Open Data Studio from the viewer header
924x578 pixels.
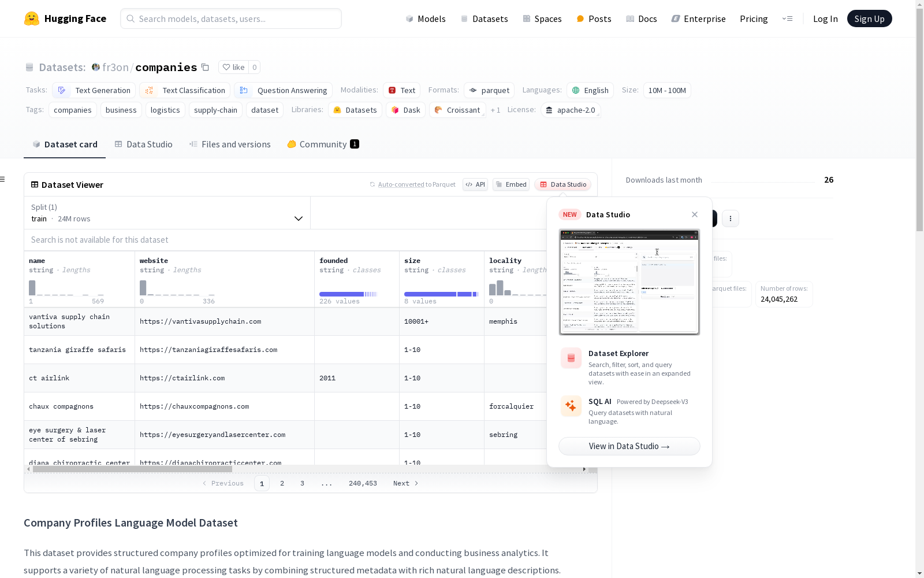[563, 184]
